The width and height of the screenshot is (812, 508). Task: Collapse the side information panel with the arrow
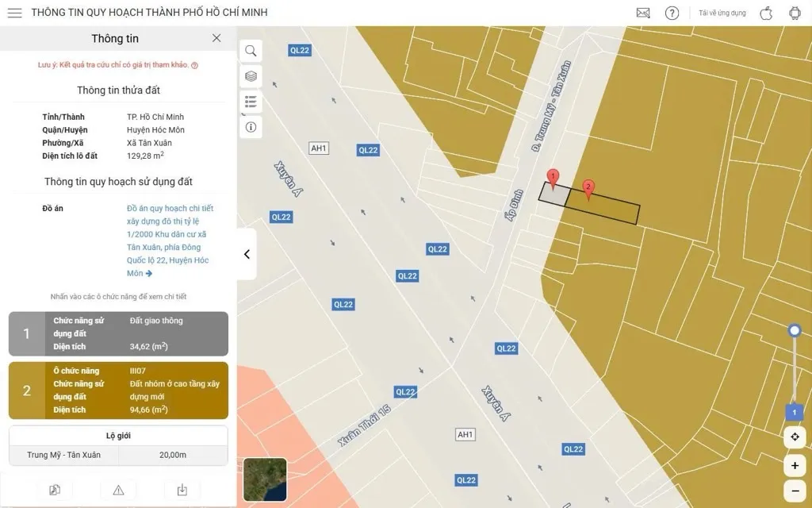[247, 254]
